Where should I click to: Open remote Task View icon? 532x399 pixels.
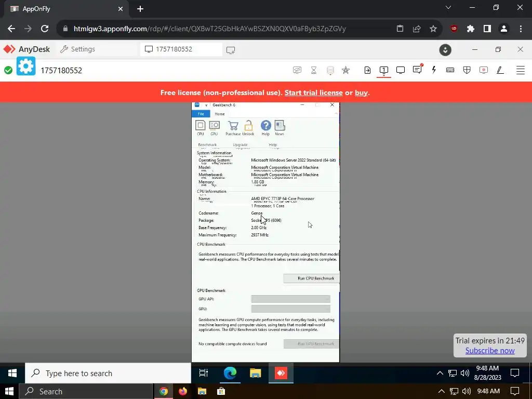coord(204,373)
